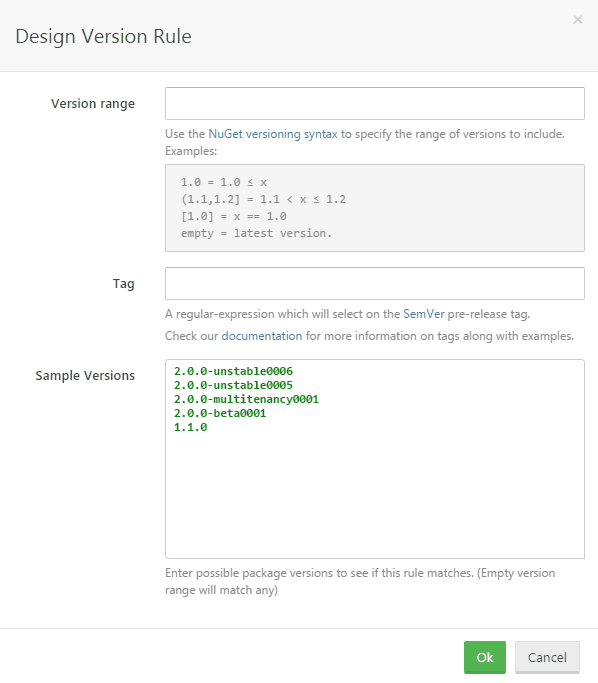598x683 pixels.
Task: Select the 2.0.0-unstable0005 sample line
Action: tap(233, 385)
